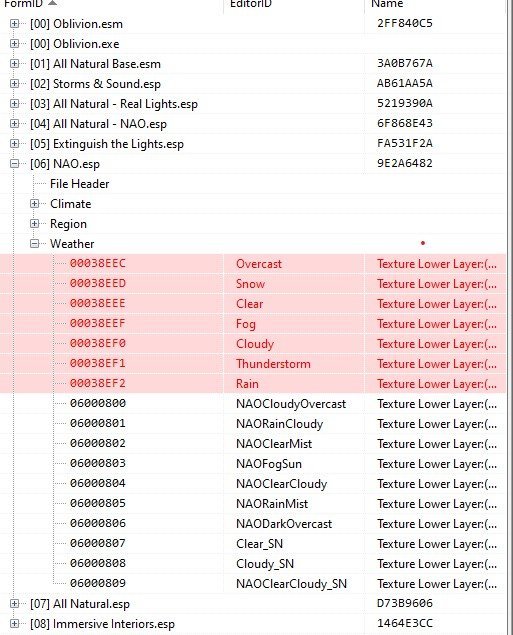Select the NAOClearCloudy_SN record
The width and height of the screenshot is (513, 635).
pyautogui.click(x=253, y=584)
